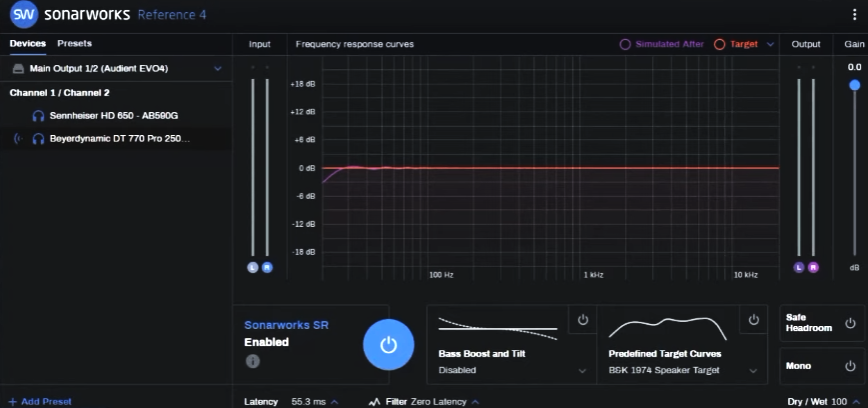Viewport: 868px width, 408px height.
Task: Click the active playback indicator beside Beyerdynamic
Action: [18, 139]
